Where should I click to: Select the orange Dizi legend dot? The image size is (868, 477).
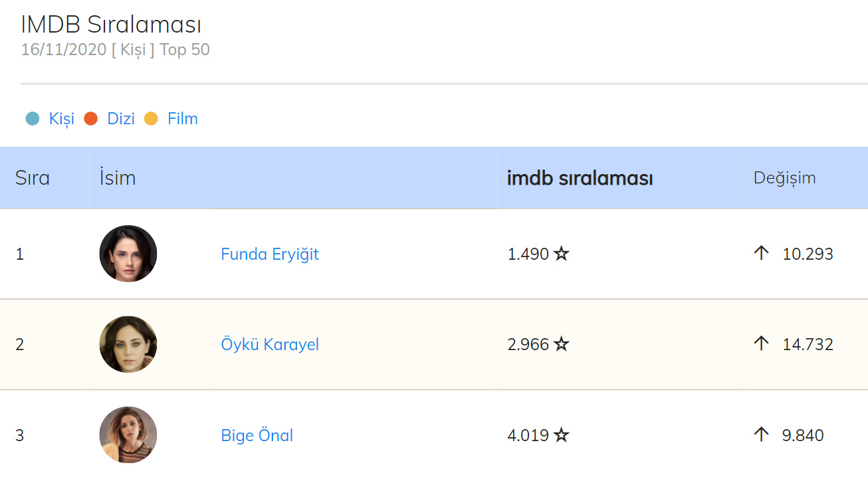[x=91, y=119]
